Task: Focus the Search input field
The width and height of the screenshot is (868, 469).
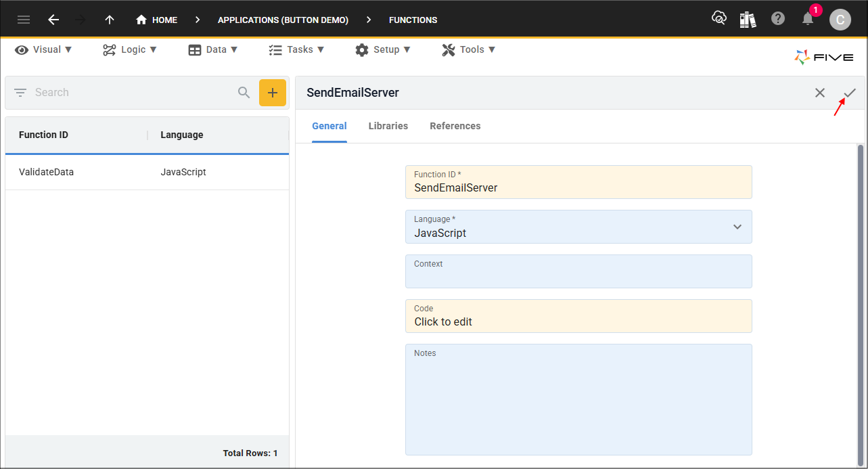Action: [132, 93]
